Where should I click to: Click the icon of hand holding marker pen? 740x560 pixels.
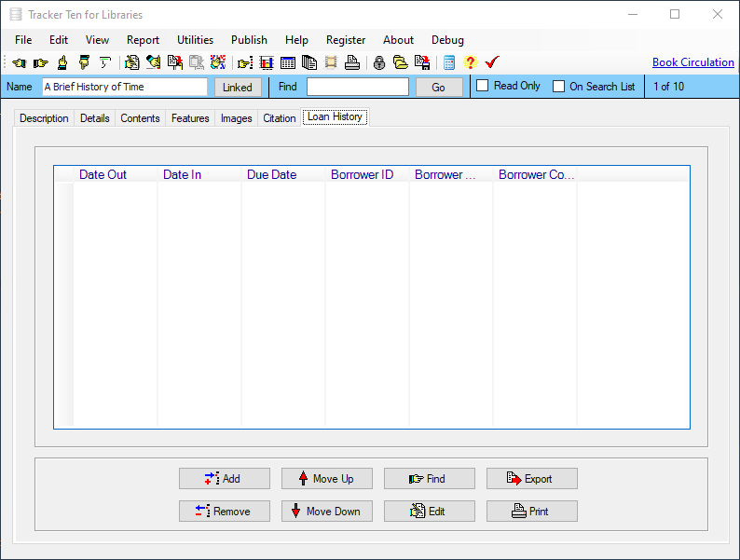click(154, 62)
